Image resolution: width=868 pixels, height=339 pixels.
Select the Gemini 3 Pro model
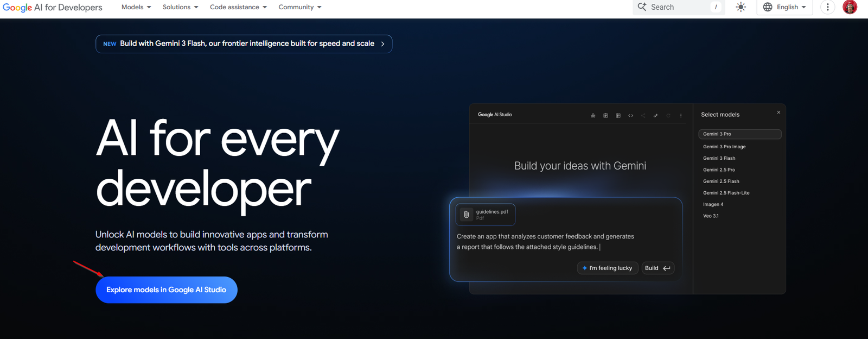(740, 134)
